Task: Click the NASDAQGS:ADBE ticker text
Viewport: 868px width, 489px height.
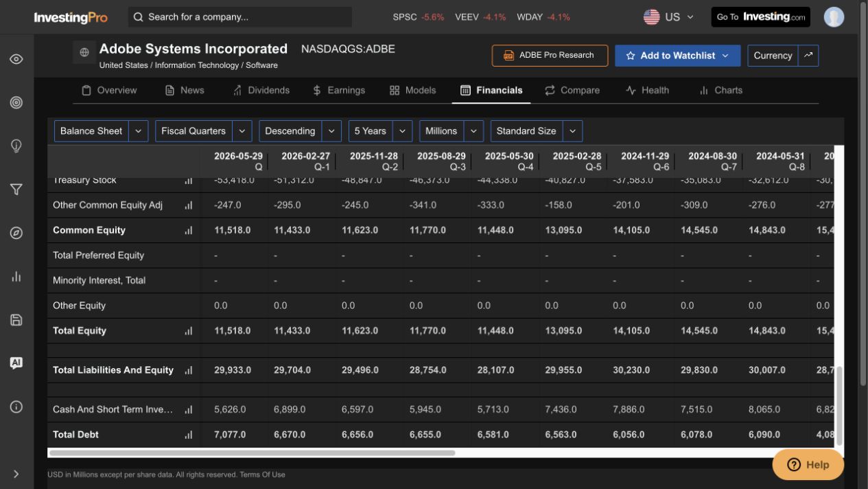Action: pyautogui.click(x=348, y=49)
